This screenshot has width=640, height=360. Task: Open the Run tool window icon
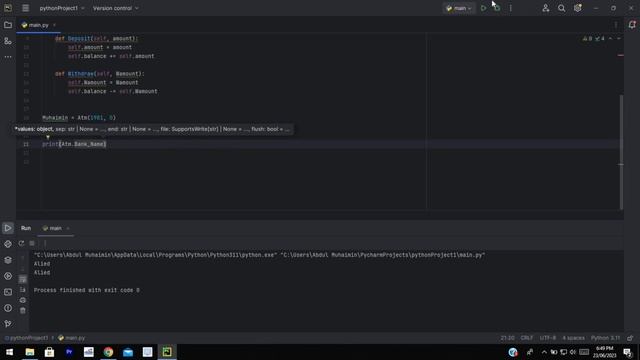(8, 228)
